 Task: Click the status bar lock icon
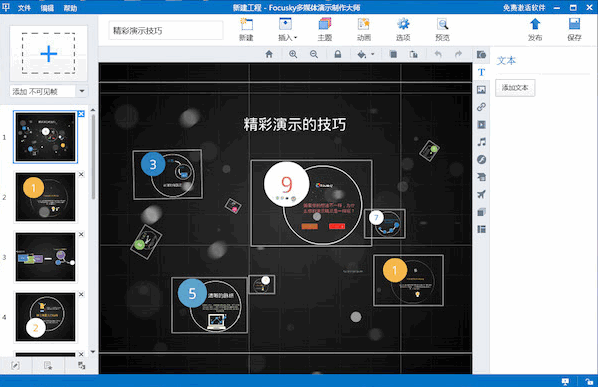[x=589, y=381]
